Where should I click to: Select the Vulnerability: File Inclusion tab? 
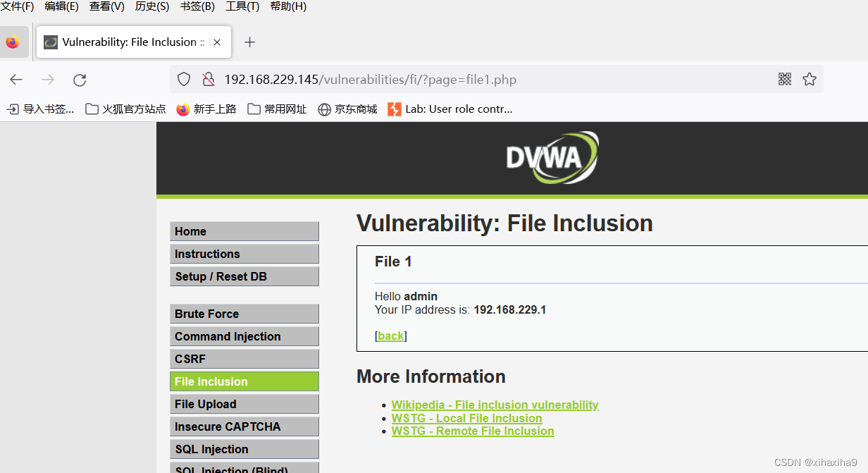(x=132, y=42)
